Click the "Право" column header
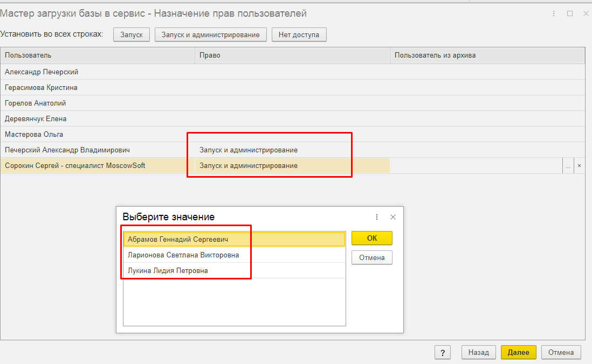The height and width of the screenshot is (364, 592). (x=292, y=55)
